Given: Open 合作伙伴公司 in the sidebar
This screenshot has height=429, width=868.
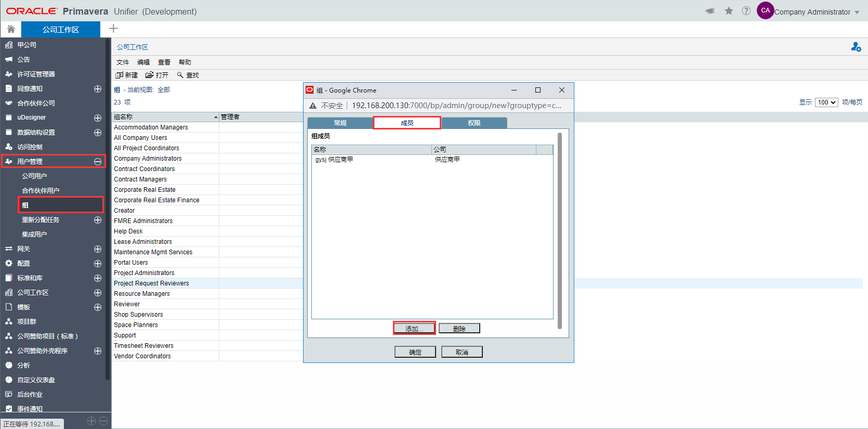Looking at the screenshot, I should point(36,103).
